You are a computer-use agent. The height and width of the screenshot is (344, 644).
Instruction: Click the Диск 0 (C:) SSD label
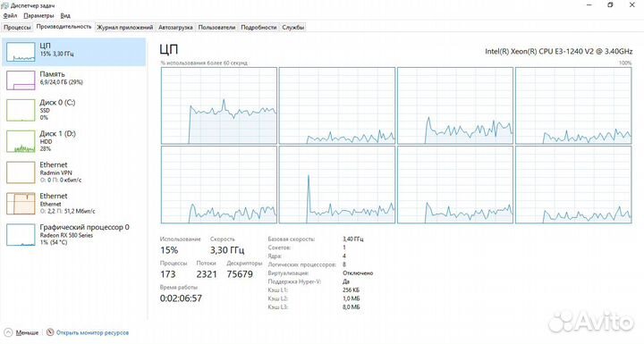45,111
